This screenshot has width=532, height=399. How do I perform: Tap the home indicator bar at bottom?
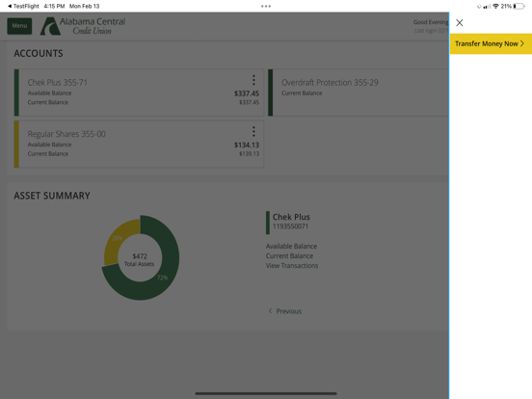tap(266, 393)
